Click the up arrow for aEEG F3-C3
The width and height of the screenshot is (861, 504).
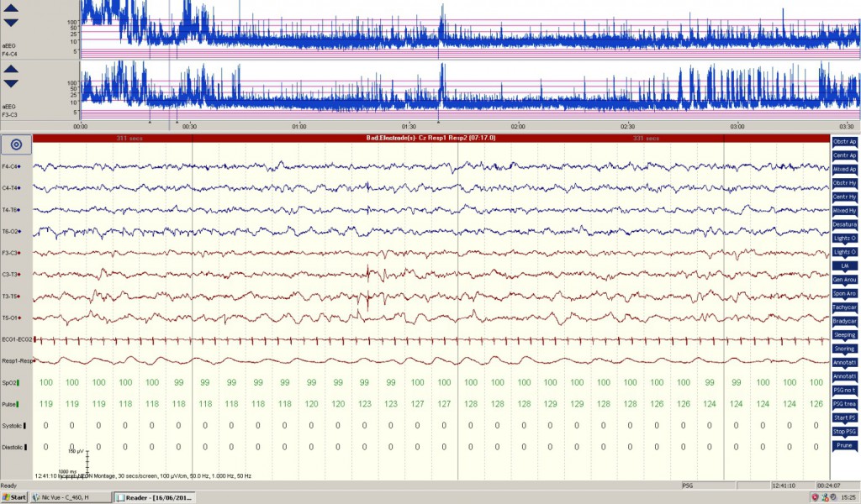[11, 70]
